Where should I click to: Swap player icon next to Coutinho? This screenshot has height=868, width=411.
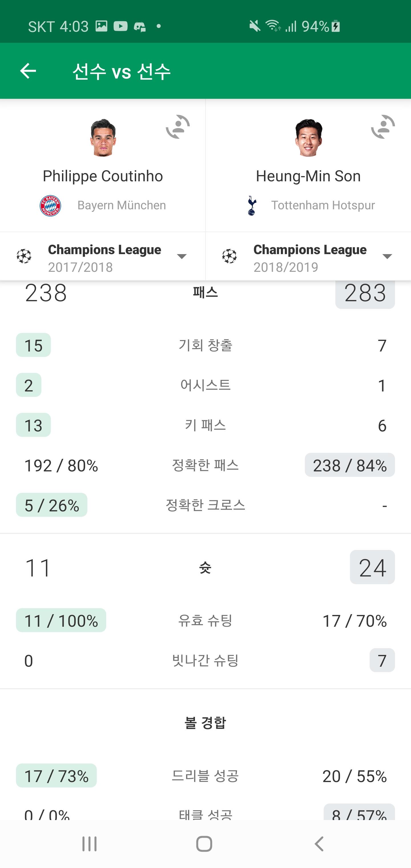pyautogui.click(x=178, y=127)
